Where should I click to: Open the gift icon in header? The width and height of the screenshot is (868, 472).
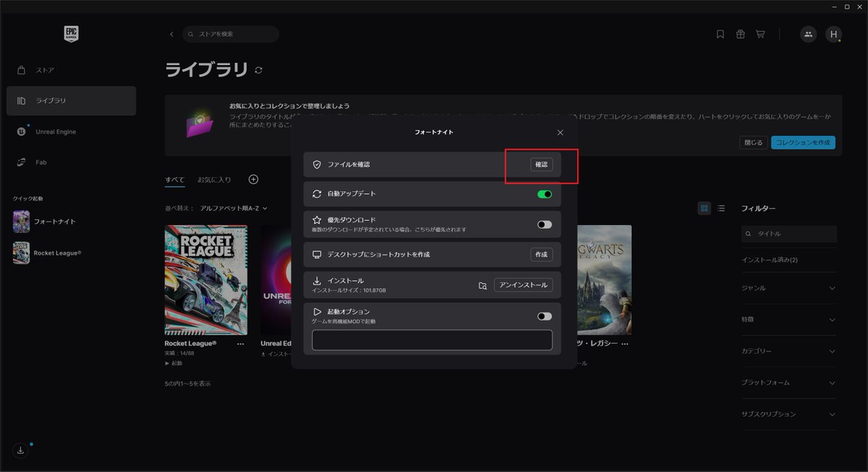click(x=740, y=34)
